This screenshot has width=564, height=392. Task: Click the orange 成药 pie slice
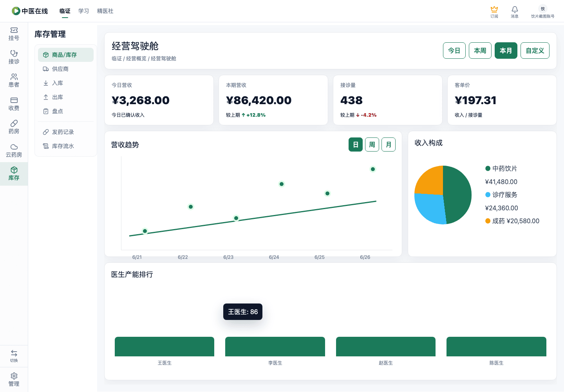pyautogui.click(x=430, y=181)
